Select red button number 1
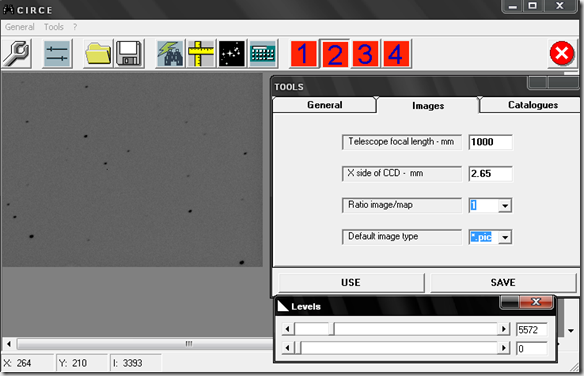584x376 pixels. point(304,54)
